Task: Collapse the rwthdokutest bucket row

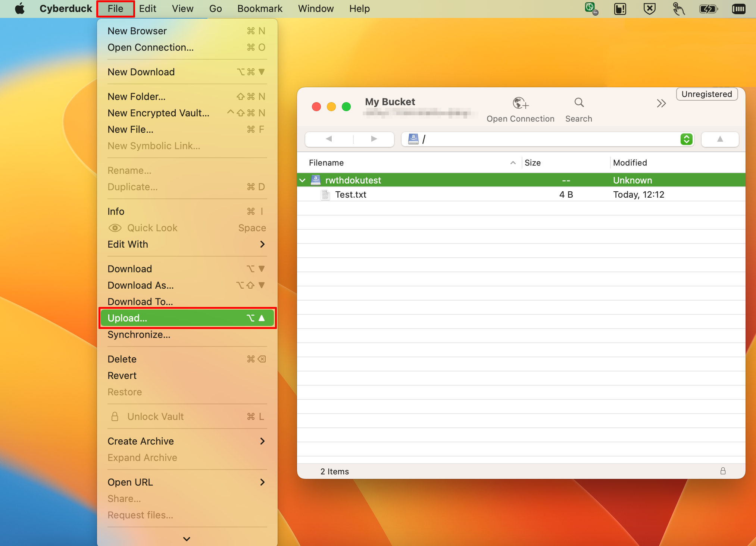Action: click(302, 180)
